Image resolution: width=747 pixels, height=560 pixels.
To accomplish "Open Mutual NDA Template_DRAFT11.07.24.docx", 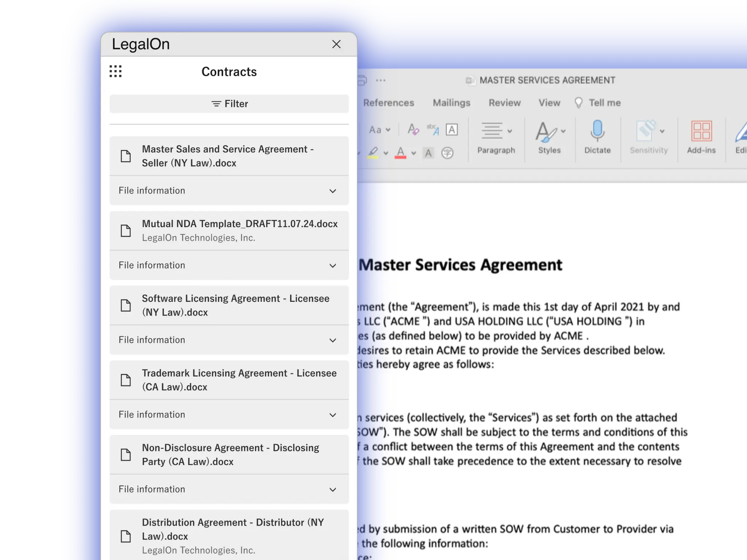I will point(229,231).
